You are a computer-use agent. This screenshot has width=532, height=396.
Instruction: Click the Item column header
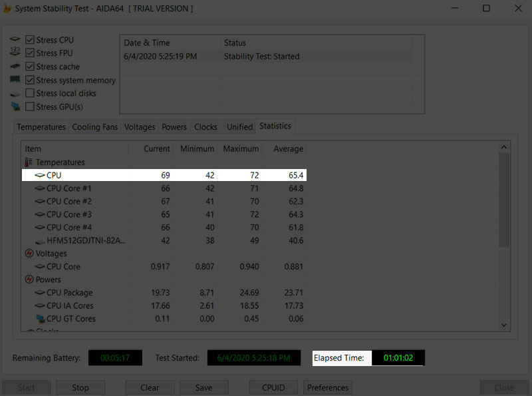74,149
